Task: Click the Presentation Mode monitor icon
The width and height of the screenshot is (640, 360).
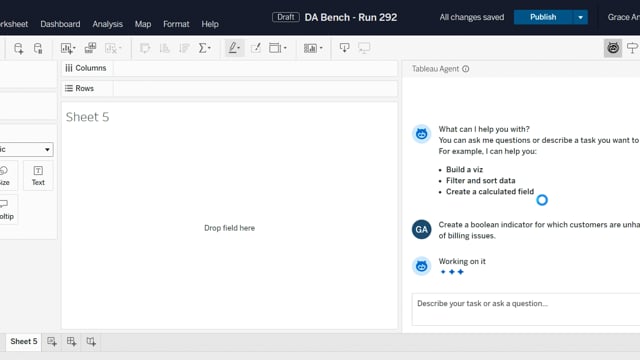Action: [x=364, y=48]
